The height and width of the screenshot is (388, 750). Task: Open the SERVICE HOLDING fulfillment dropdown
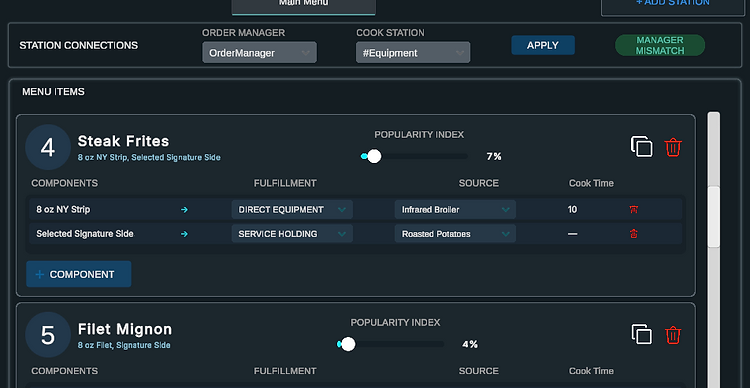pyautogui.click(x=292, y=234)
